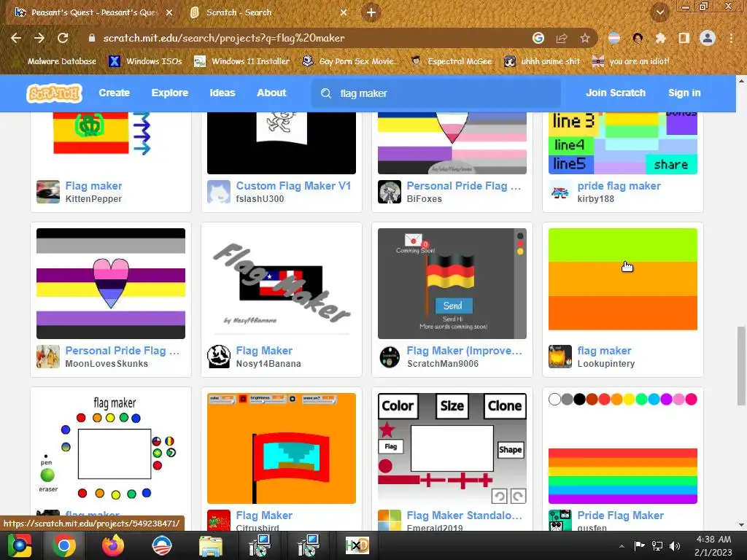Viewport: 747px width, 560px height.
Task: Open a new tab with the plus button
Action: pos(371,12)
